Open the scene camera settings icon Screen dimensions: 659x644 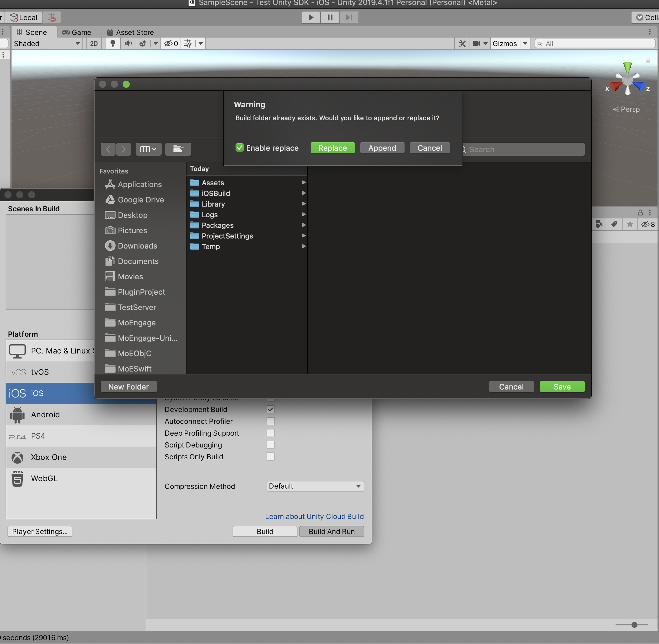pos(477,44)
